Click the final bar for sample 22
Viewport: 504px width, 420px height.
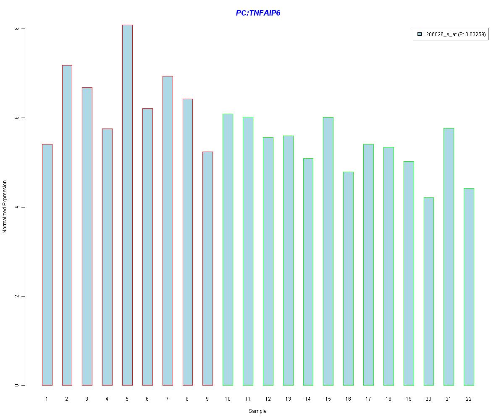[469, 286]
